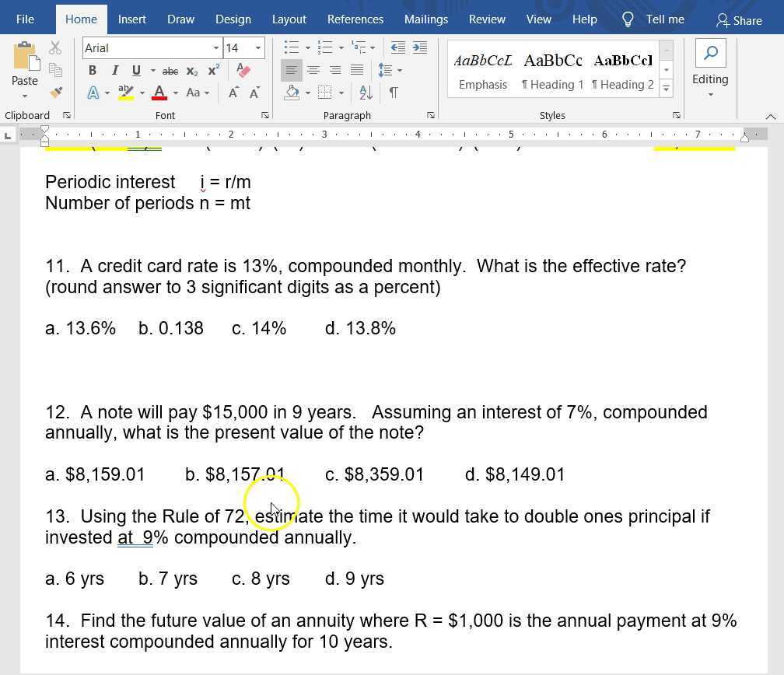The height and width of the screenshot is (675, 784).
Task: Open the Arial font name dropdown
Action: coord(216,48)
